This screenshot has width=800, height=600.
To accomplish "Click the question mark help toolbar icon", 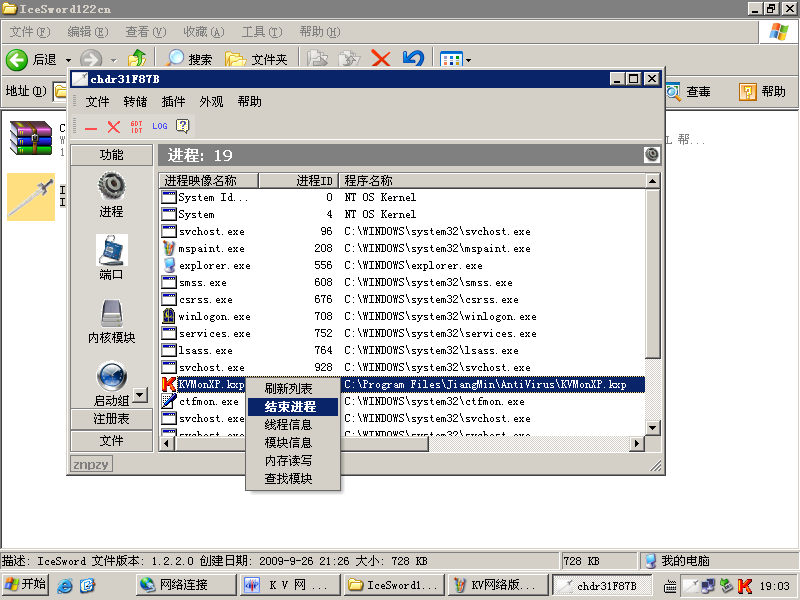I will [182, 126].
